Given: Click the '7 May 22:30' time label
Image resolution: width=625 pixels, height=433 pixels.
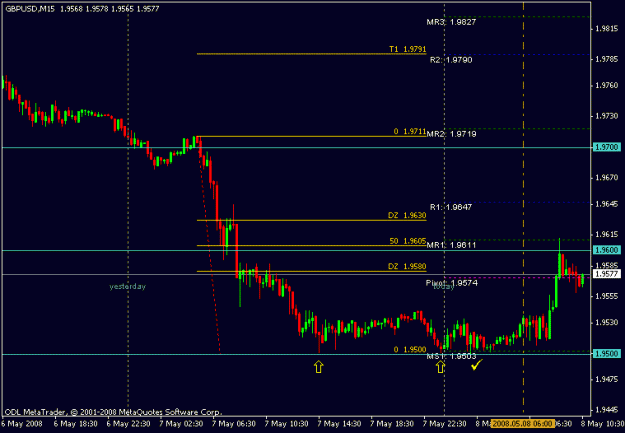Looking at the screenshot, I should 444,423.
